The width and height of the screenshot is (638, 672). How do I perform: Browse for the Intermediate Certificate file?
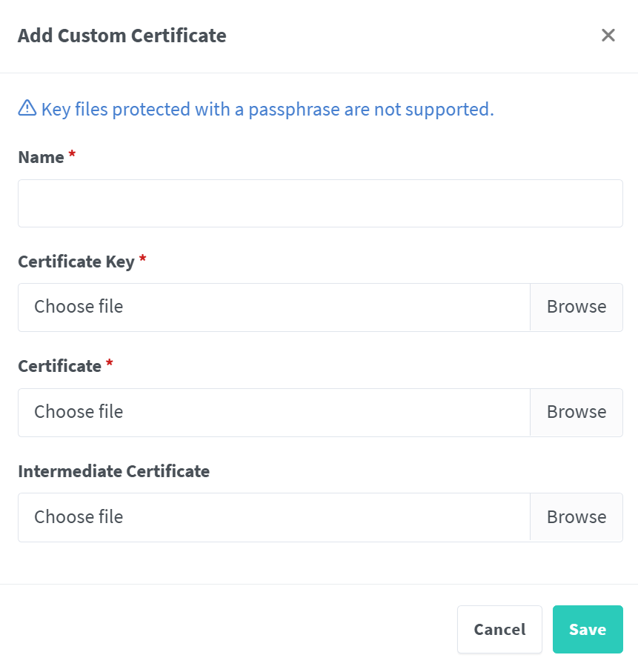point(576,517)
